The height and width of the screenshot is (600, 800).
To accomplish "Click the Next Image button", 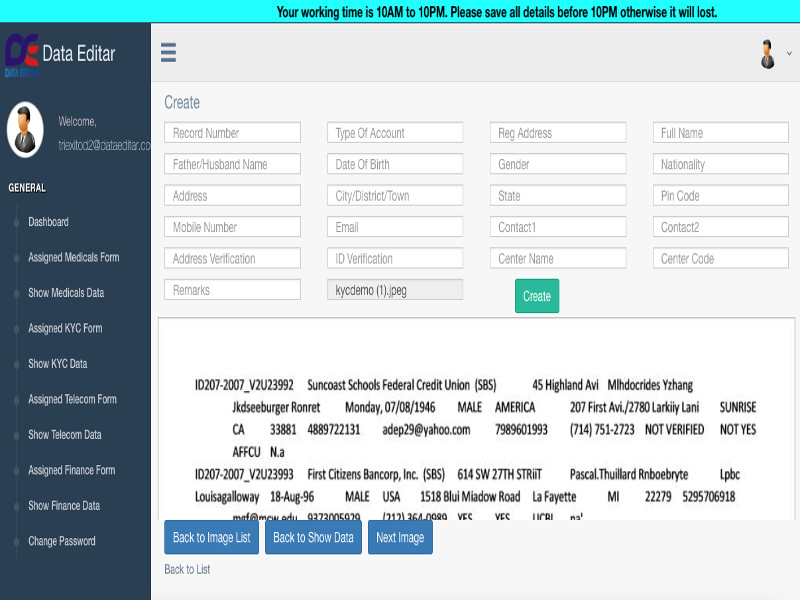I will pyautogui.click(x=400, y=537).
